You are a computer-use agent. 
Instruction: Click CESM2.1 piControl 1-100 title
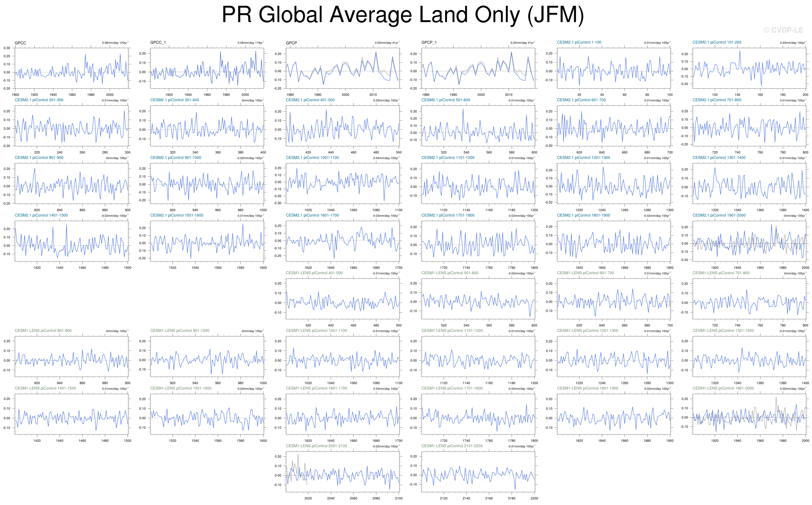579,43
